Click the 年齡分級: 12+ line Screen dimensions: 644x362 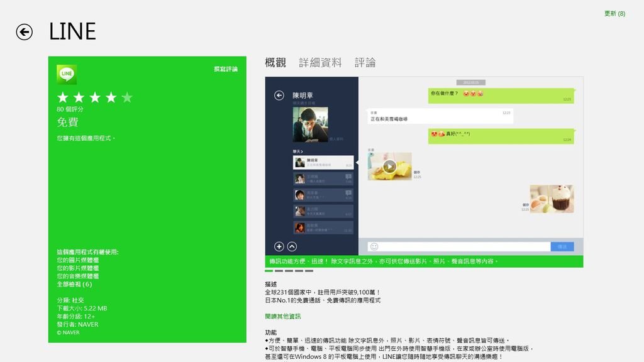(76, 317)
